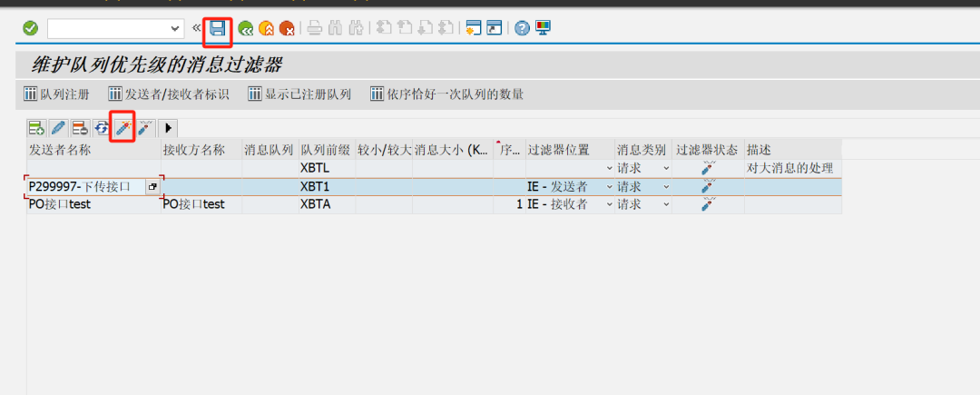Select the XBTA queue prefix cell

(x=327, y=204)
